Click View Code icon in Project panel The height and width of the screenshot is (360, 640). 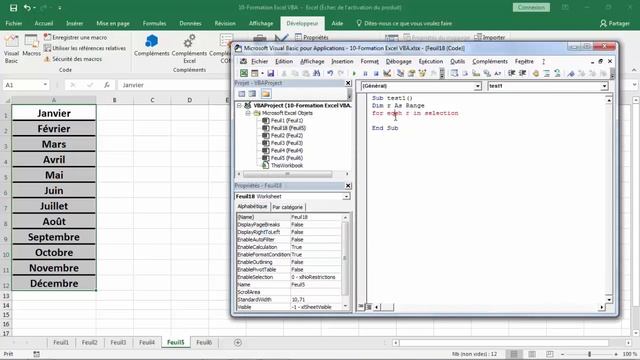(x=242, y=94)
